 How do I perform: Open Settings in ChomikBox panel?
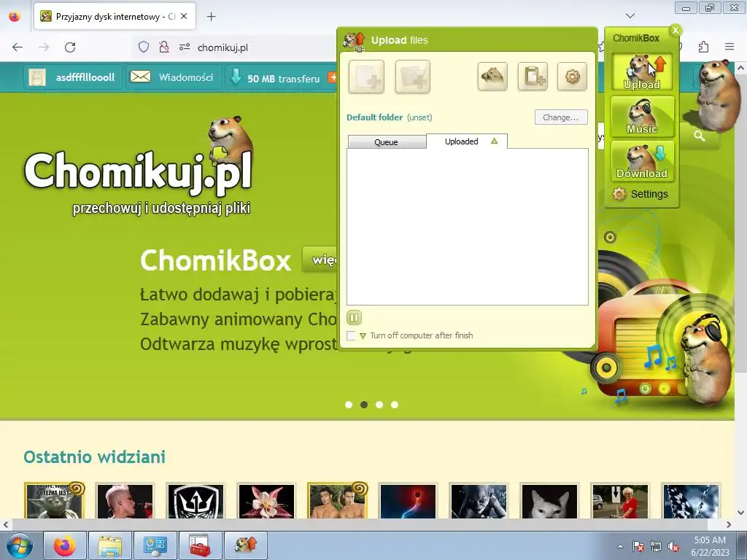tap(640, 194)
